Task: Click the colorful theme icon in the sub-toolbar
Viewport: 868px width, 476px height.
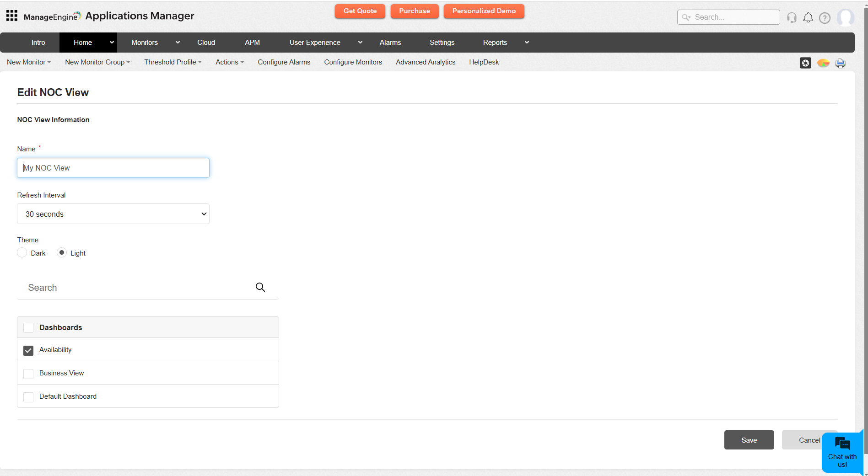Action: (x=823, y=63)
